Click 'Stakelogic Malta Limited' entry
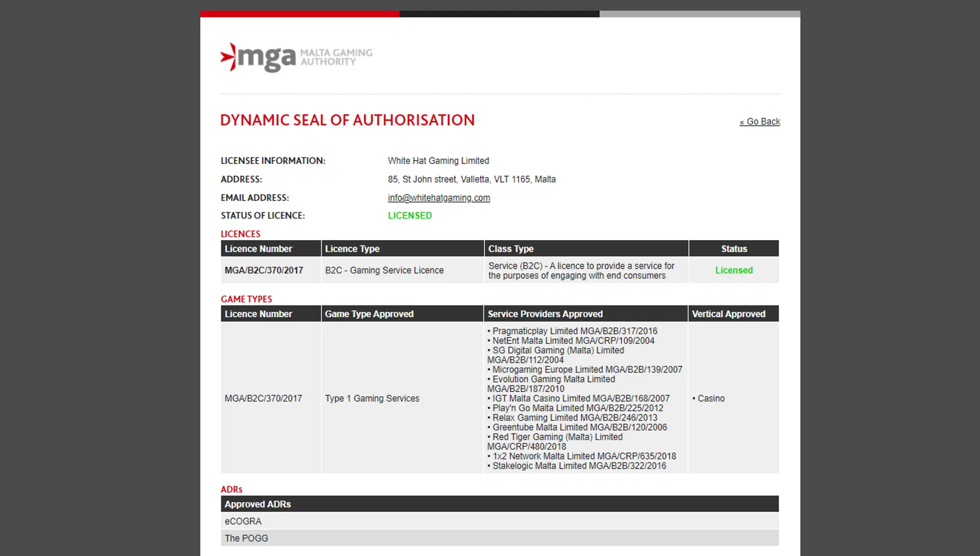 pos(577,466)
